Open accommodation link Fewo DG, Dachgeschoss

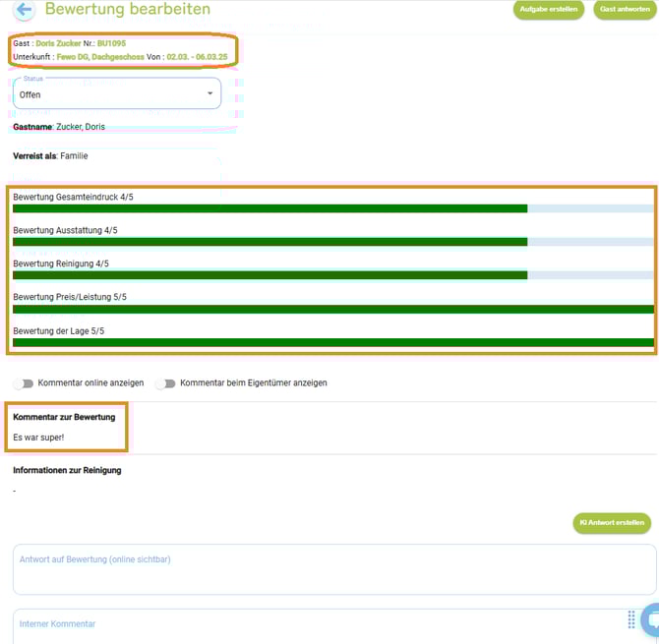point(100,57)
